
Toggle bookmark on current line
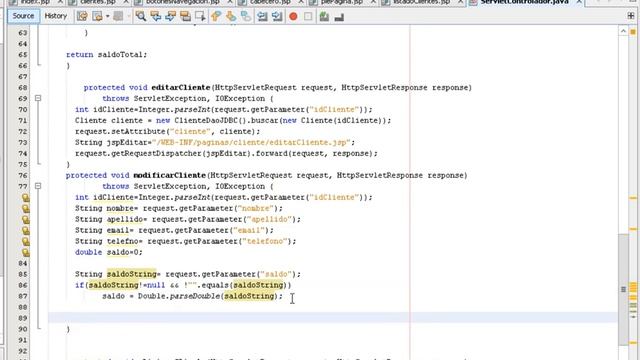tap(246, 16)
